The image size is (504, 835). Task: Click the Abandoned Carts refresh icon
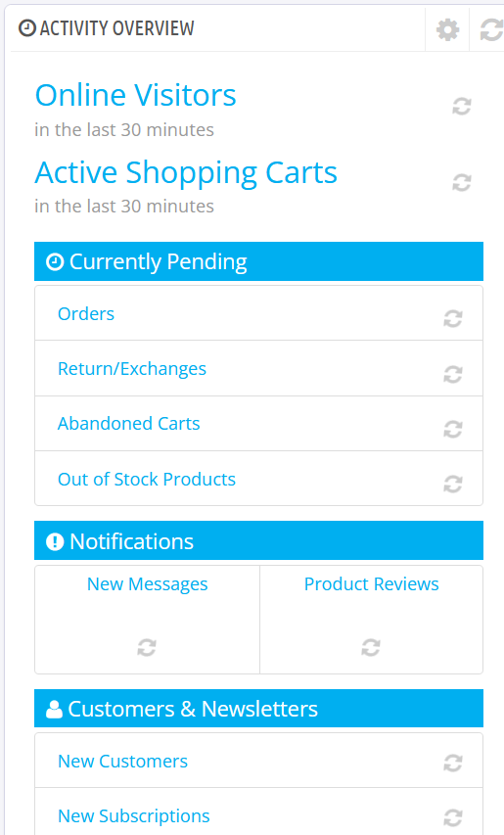point(453,429)
